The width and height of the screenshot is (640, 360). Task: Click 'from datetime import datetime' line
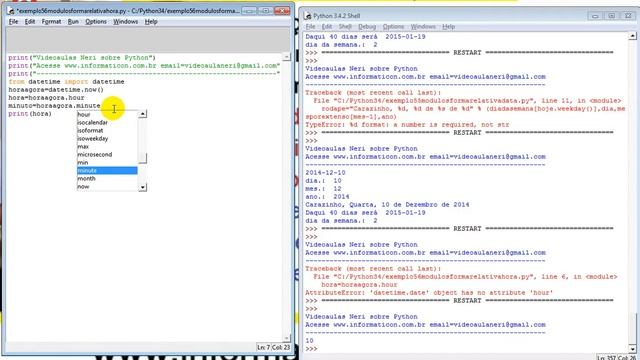(66, 82)
